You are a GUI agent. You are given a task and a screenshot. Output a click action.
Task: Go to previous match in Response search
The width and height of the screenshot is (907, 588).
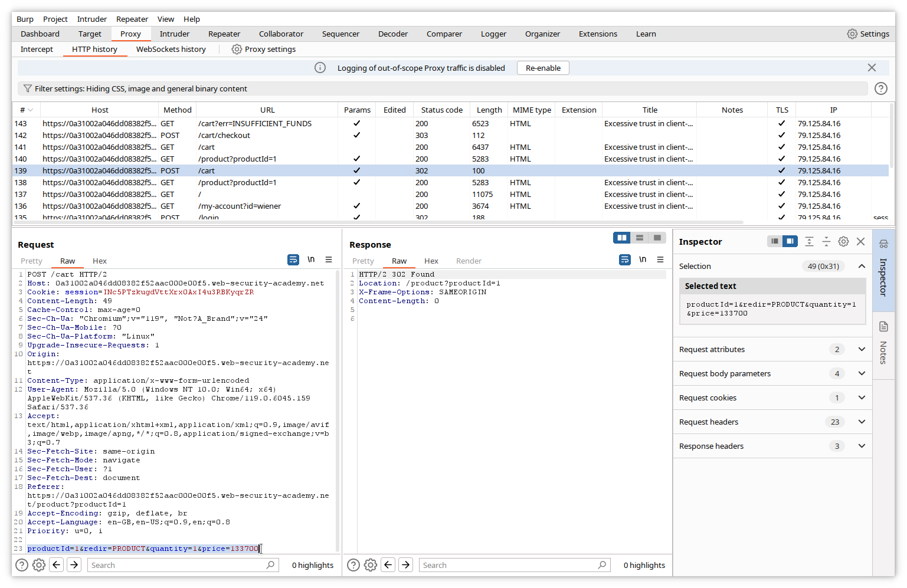point(388,565)
